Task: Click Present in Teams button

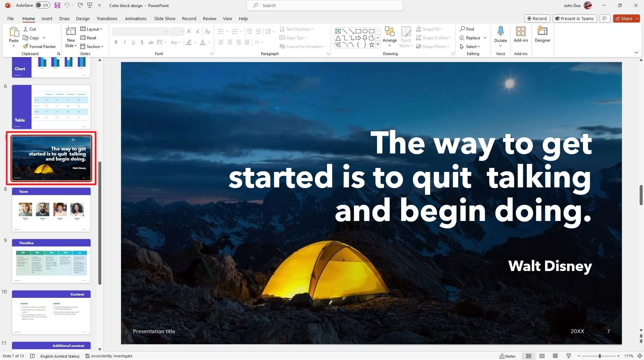Action: (574, 18)
